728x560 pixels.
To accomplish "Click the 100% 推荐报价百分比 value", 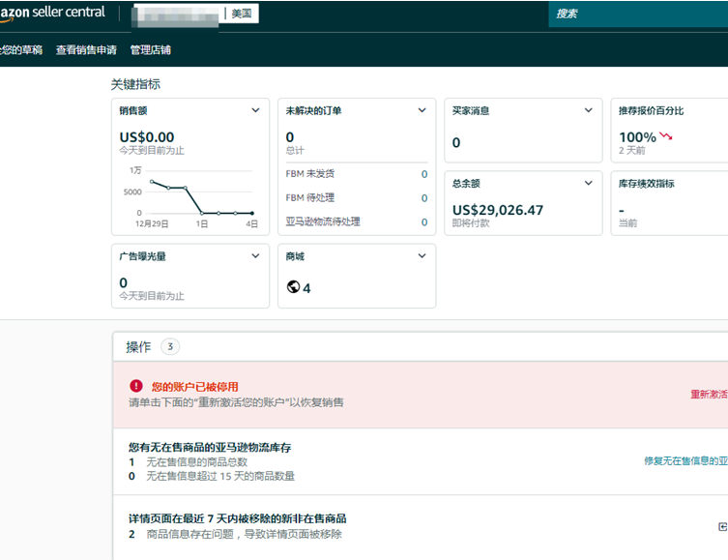I will (x=637, y=137).
